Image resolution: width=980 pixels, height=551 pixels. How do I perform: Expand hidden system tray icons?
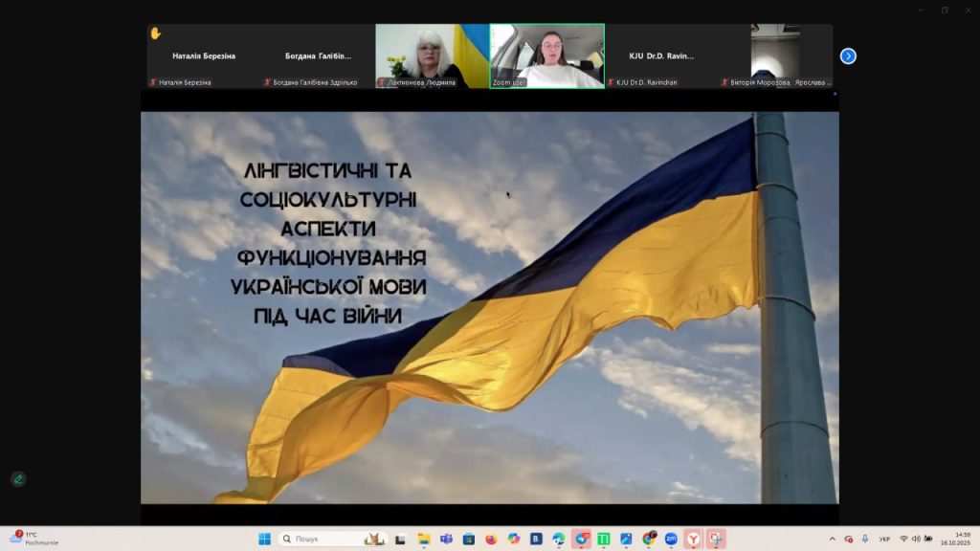point(832,539)
